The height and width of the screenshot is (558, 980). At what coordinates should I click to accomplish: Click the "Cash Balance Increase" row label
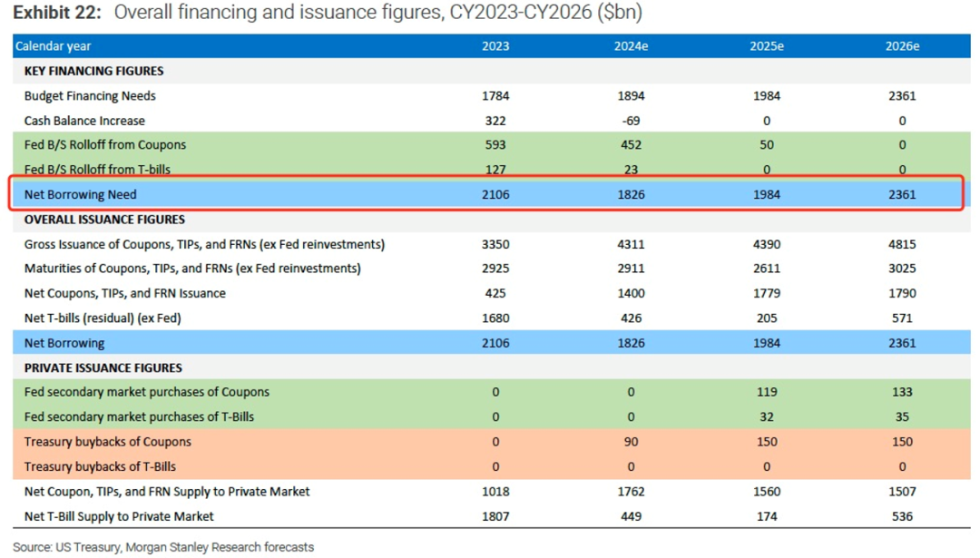click(x=84, y=121)
